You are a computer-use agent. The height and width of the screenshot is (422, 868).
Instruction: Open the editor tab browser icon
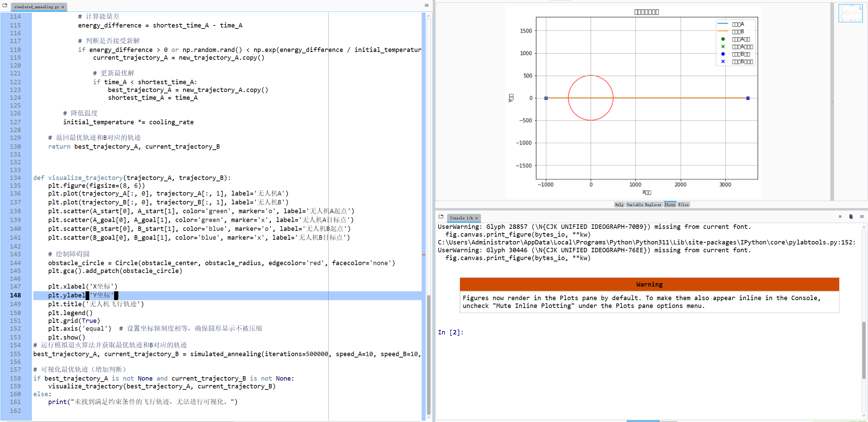pos(5,6)
